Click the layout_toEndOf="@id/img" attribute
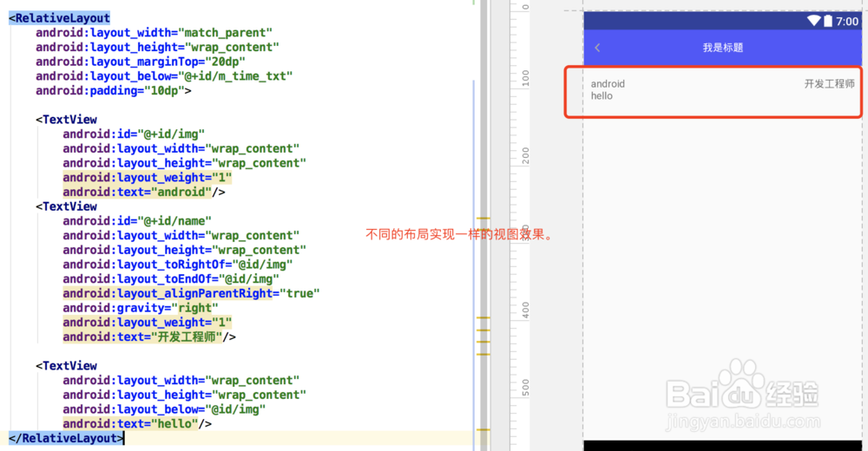 tap(171, 279)
